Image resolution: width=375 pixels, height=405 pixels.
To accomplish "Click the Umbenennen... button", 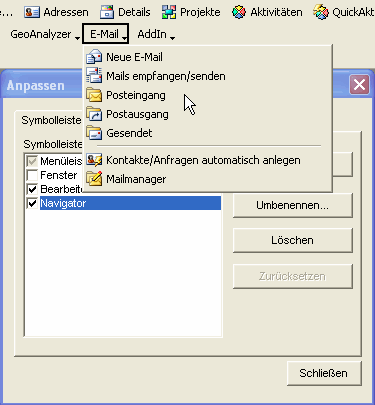I will pyautogui.click(x=292, y=205).
